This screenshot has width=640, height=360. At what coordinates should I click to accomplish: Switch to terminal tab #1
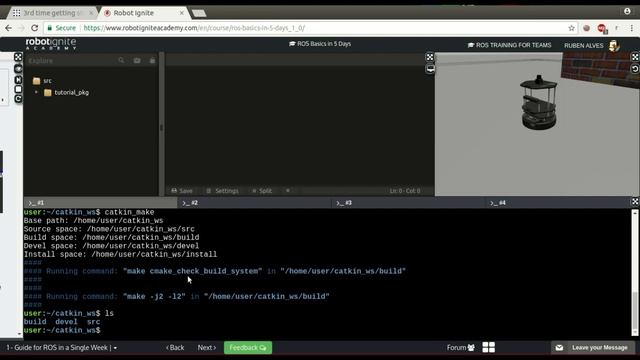tap(100, 203)
